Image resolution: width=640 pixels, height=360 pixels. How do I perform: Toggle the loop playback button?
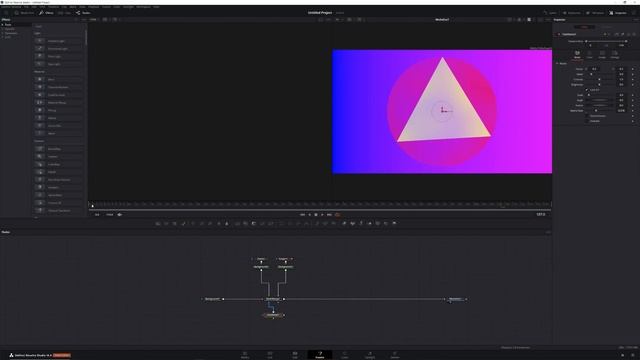coord(338,214)
